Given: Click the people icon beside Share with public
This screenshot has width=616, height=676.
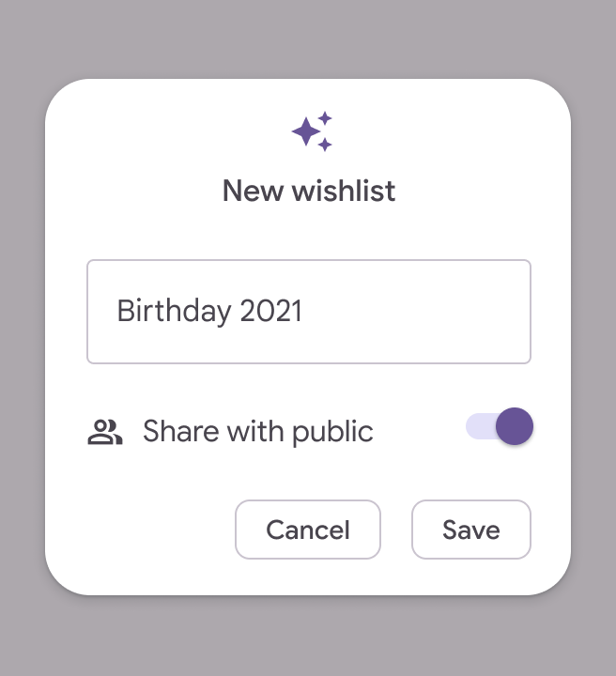Looking at the screenshot, I should pos(105,432).
